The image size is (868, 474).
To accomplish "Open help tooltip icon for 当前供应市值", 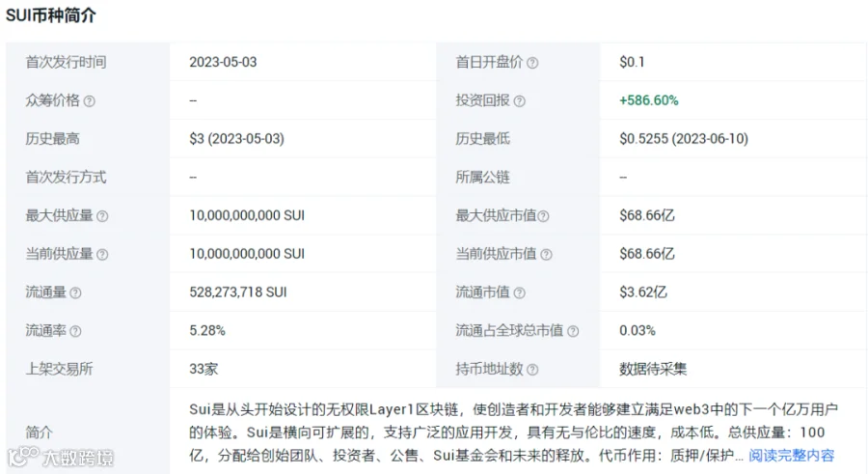I will point(547,255).
